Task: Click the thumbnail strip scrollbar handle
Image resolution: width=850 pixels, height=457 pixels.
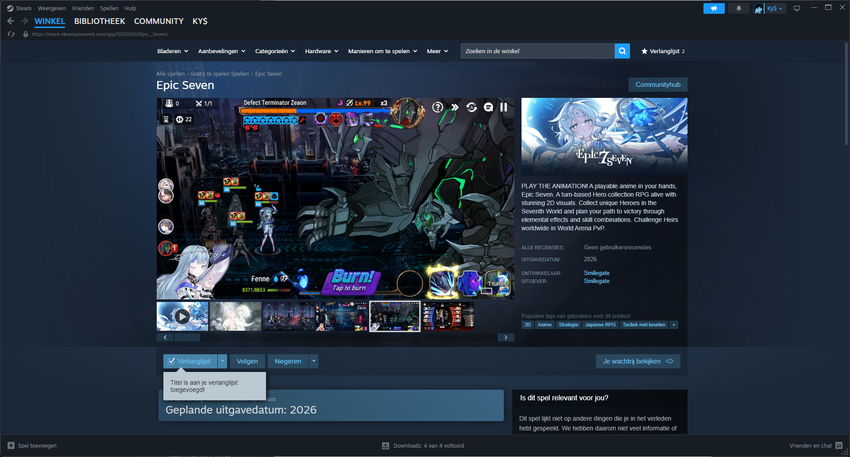Action: point(187,337)
